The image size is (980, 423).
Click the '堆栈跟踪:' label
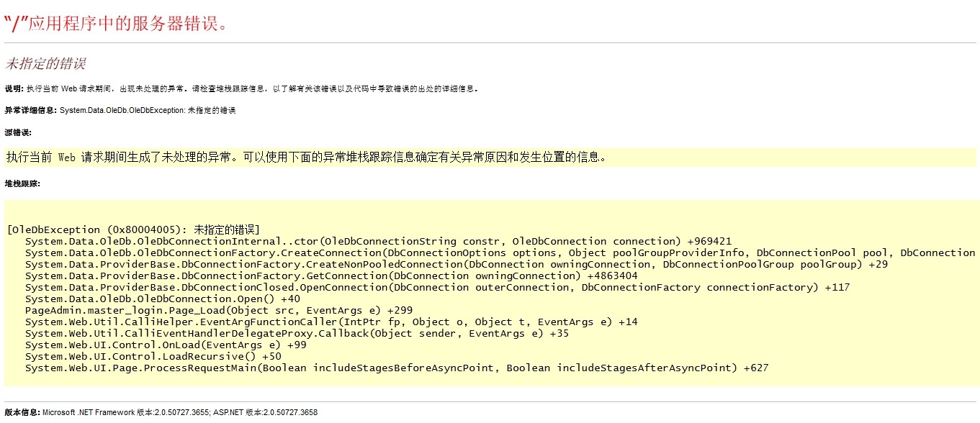click(22, 183)
